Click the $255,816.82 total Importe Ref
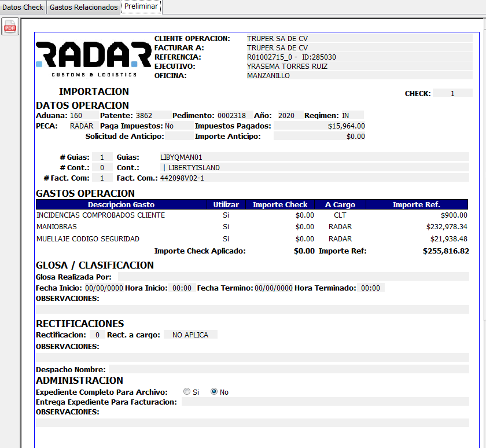Viewport: 486px width, 448px height. tap(446, 251)
